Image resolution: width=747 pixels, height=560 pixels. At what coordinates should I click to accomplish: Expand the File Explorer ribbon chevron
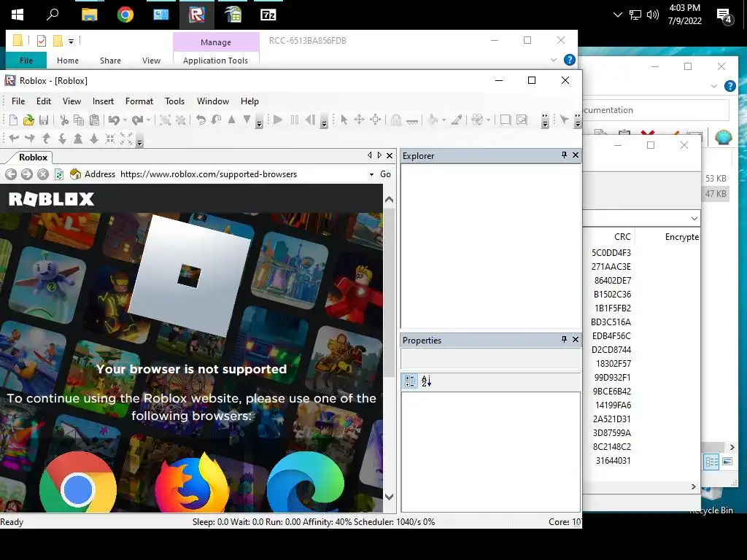pyautogui.click(x=554, y=60)
